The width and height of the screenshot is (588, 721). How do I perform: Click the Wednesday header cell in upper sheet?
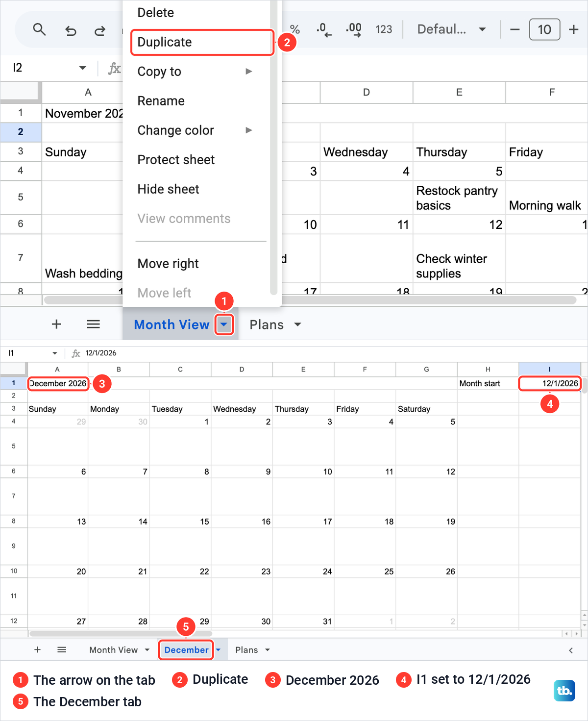tap(366, 152)
